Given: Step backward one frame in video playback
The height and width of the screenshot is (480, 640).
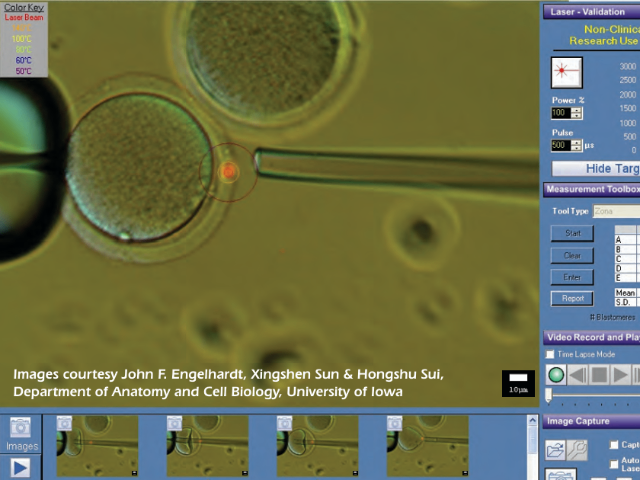Looking at the screenshot, I should coord(578,375).
